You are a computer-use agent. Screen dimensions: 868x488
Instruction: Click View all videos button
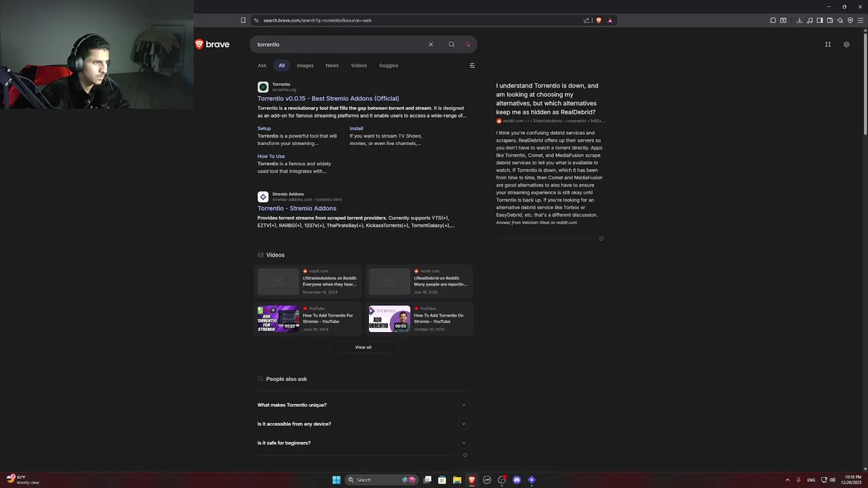[363, 347]
